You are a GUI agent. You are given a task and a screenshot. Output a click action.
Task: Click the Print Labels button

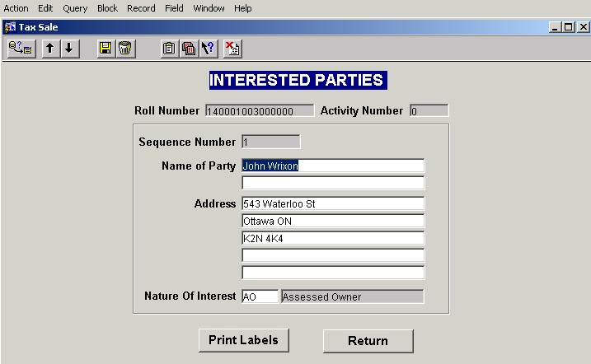coord(243,340)
